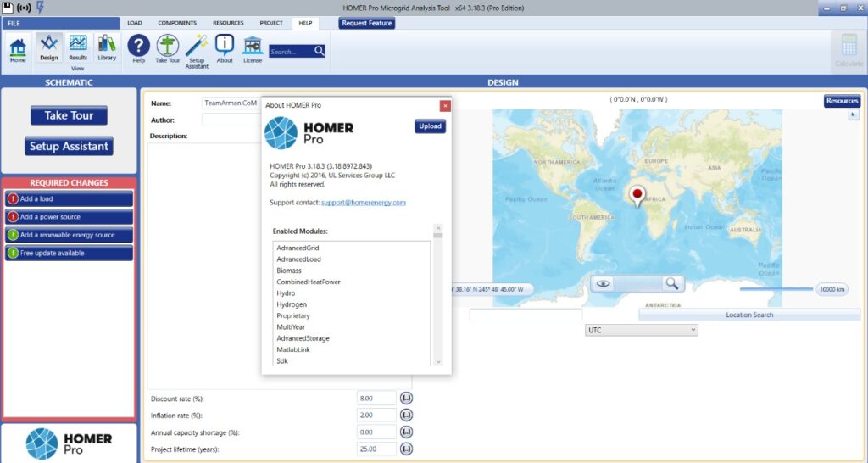
Task: Click the Annual capacity shortage value field
Action: coord(376,432)
